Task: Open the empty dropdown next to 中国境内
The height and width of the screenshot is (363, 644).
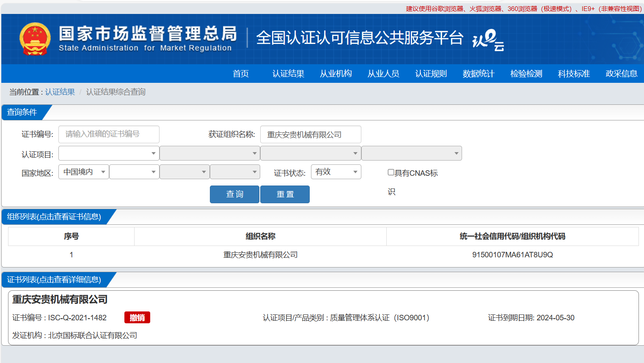Action: tap(134, 172)
